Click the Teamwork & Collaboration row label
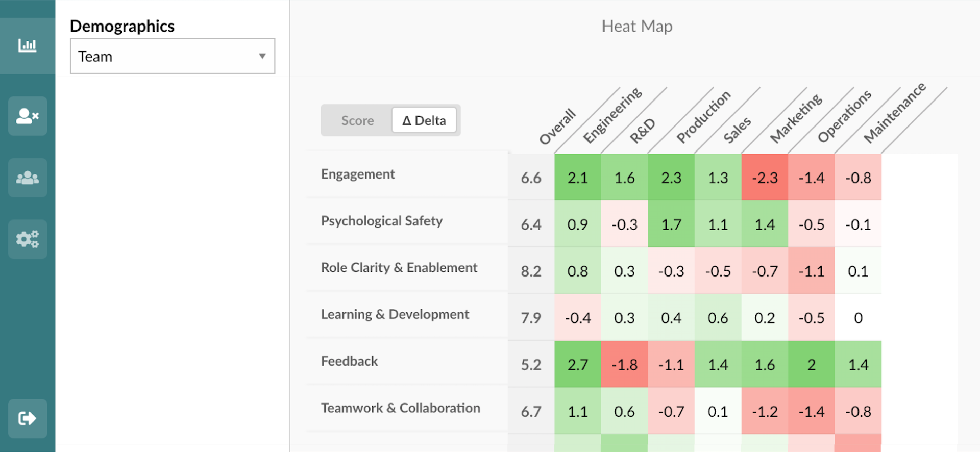This screenshot has height=452, width=980. coord(400,408)
